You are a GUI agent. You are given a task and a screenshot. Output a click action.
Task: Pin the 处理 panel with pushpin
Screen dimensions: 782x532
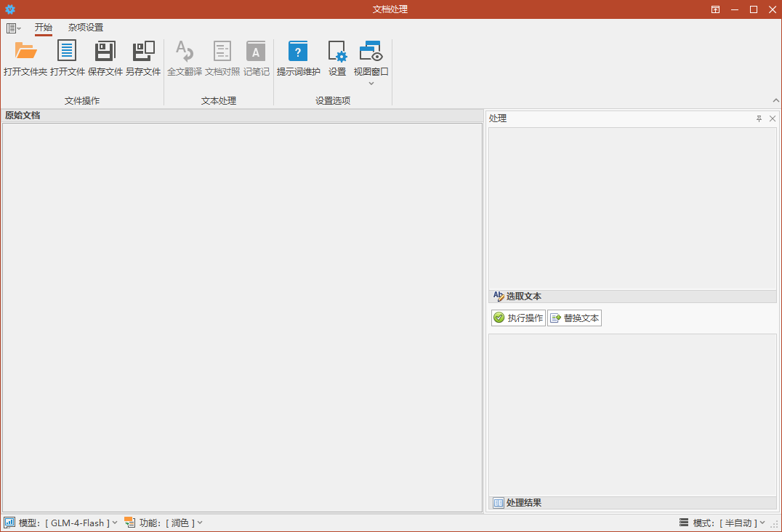point(759,118)
